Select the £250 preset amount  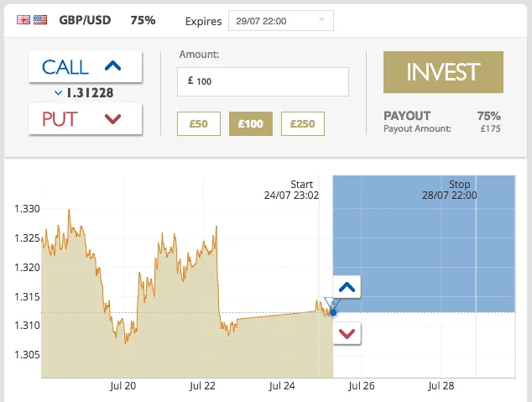click(302, 124)
